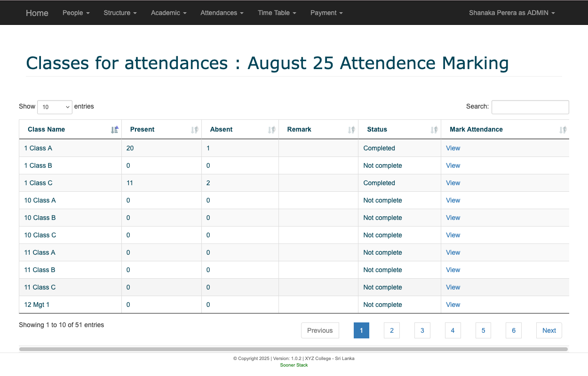The image size is (588, 376).
Task: Open the Time Table menu
Action: point(277,13)
